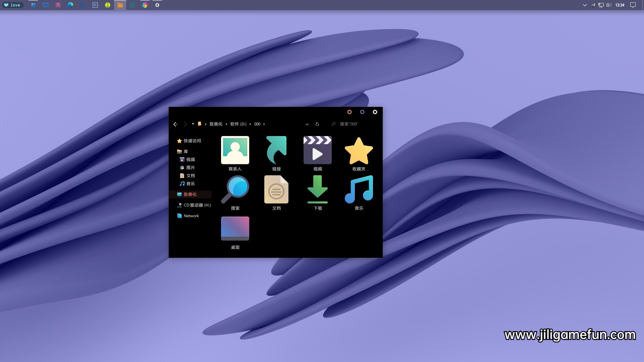Open the 文档 folder in the file pane

click(x=276, y=193)
